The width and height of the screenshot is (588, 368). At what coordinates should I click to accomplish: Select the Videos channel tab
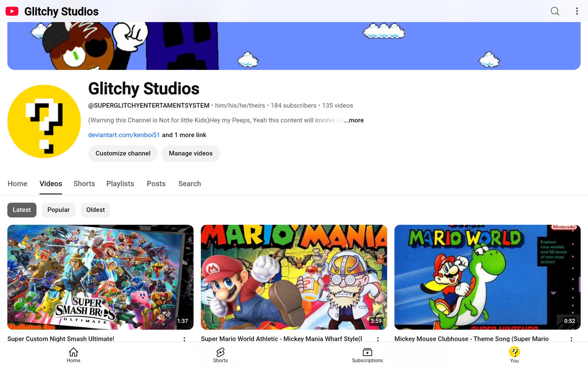click(51, 184)
